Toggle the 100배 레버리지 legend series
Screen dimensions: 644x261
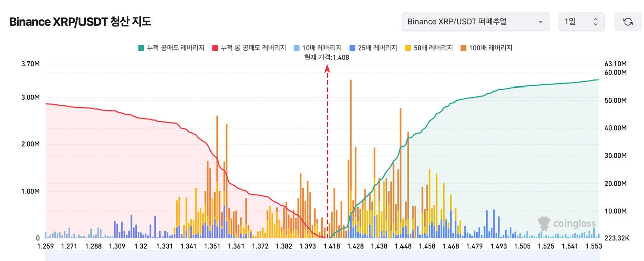click(486, 48)
